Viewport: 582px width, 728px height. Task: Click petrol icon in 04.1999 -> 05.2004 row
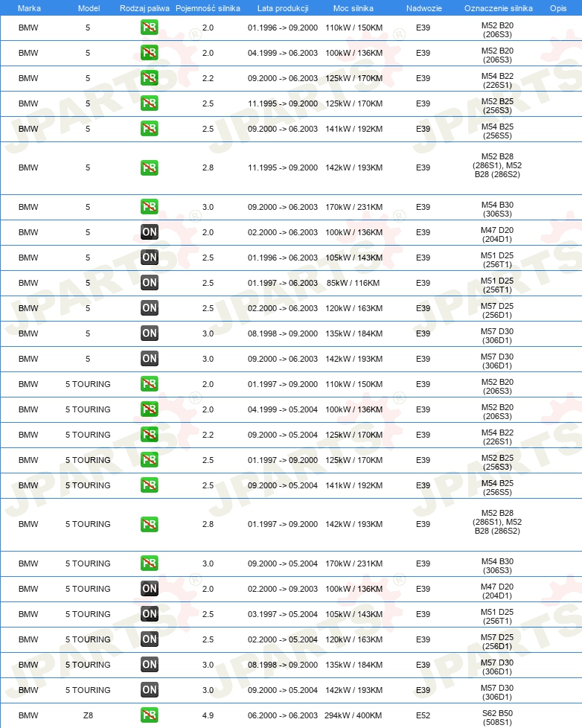(150, 409)
